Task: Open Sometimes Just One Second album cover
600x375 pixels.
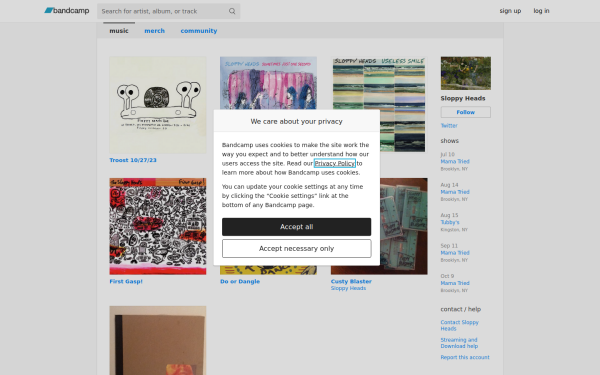Action: click(268, 83)
